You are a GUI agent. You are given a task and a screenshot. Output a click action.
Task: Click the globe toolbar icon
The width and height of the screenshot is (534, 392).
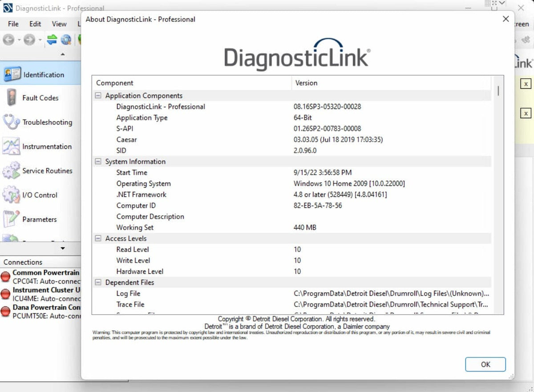coord(66,40)
